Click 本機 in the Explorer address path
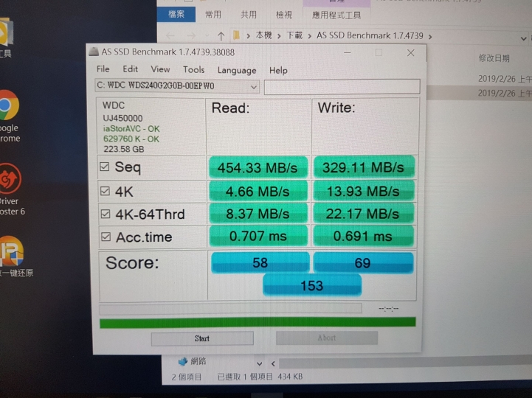This screenshot has width=532, height=398. [x=263, y=35]
